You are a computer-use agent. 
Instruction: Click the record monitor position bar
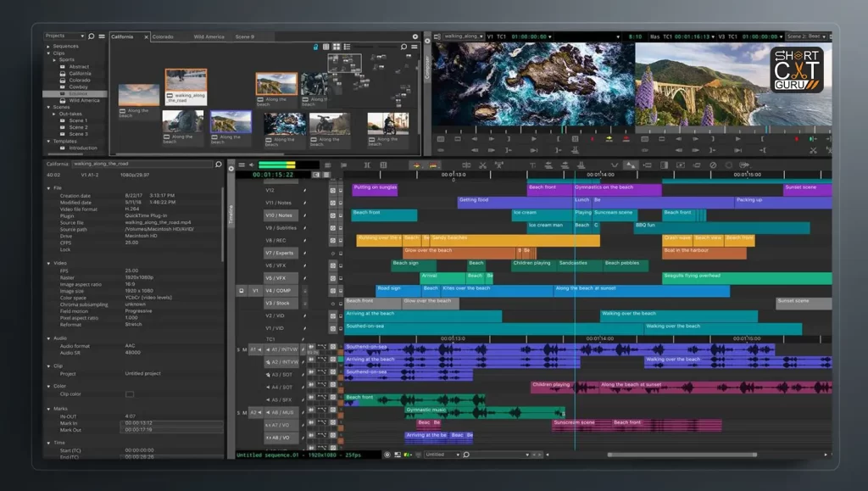click(734, 131)
